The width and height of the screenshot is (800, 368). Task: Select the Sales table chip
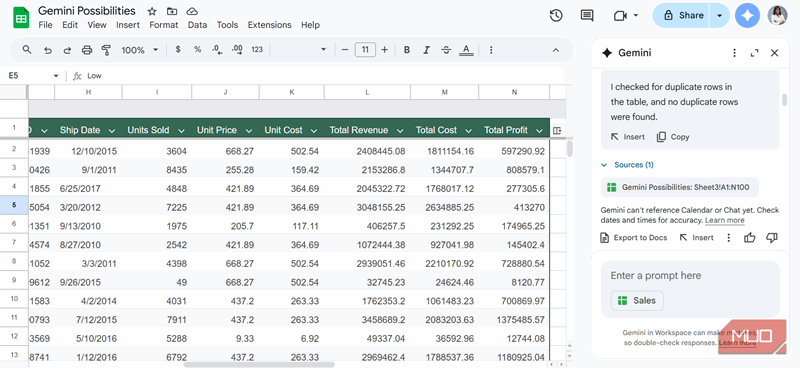637,301
